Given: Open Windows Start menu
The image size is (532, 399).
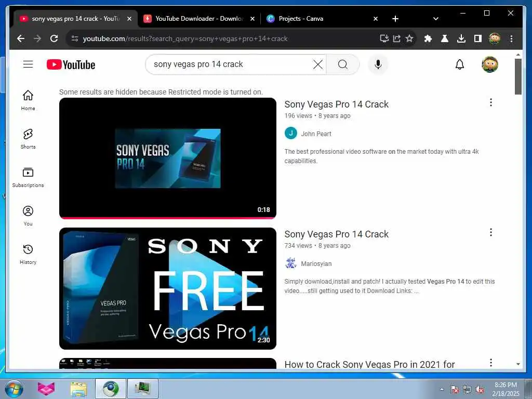Looking at the screenshot, I should tap(14, 389).
